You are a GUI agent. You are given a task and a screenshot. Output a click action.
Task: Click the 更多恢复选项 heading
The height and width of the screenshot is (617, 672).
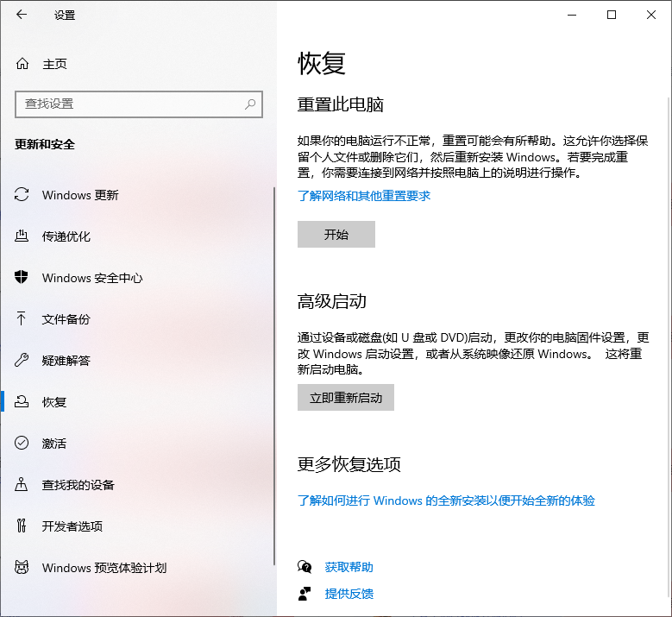[349, 464]
